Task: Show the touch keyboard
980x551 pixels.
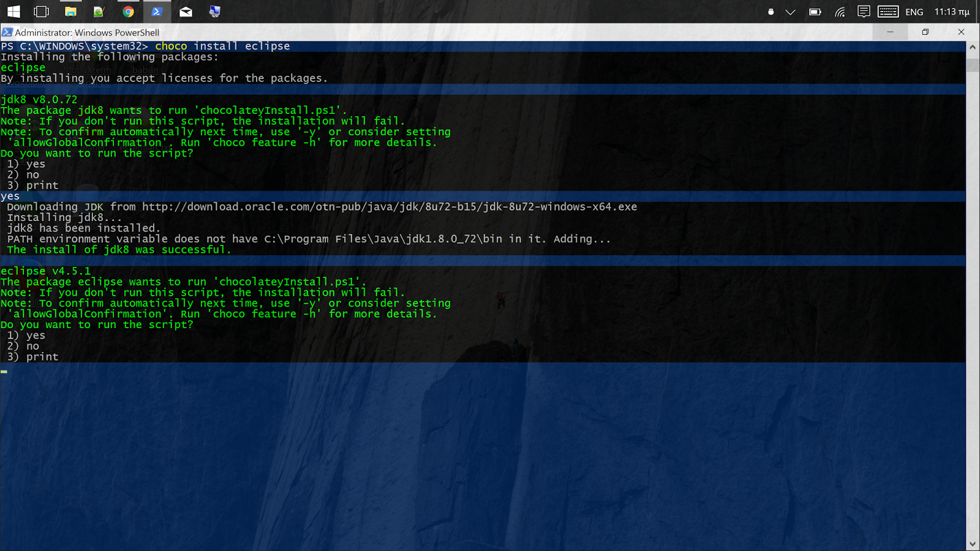Action: coord(888,12)
